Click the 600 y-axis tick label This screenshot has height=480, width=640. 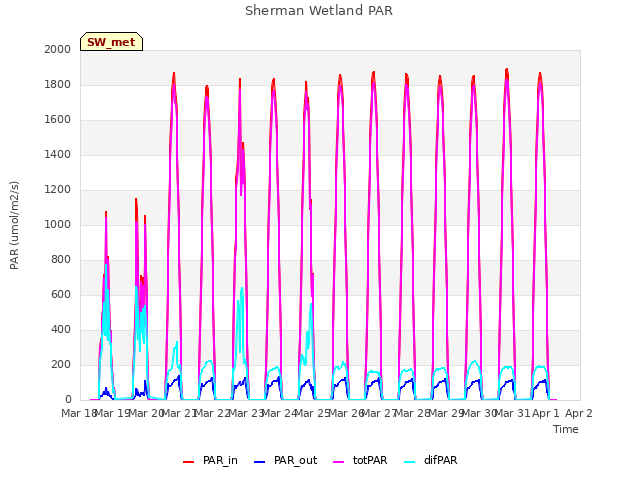coord(61,294)
